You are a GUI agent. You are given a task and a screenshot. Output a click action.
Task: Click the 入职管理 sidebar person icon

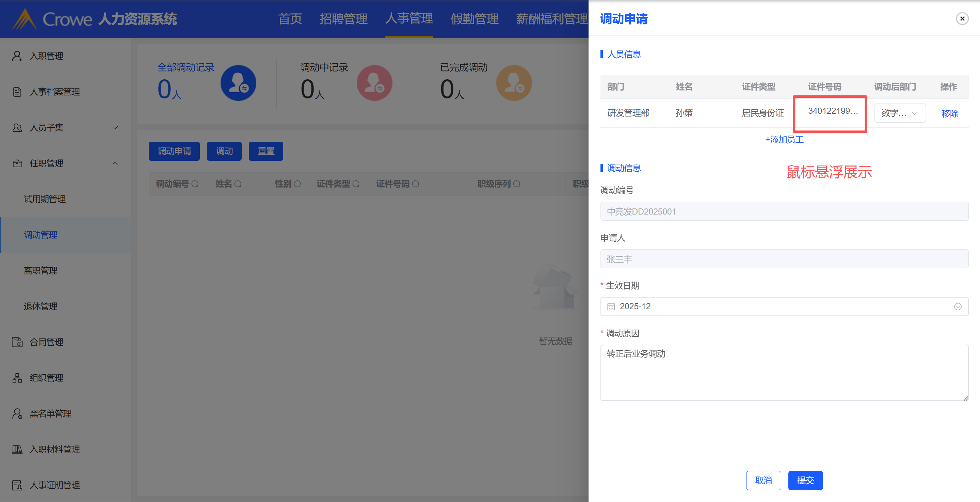click(17, 56)
